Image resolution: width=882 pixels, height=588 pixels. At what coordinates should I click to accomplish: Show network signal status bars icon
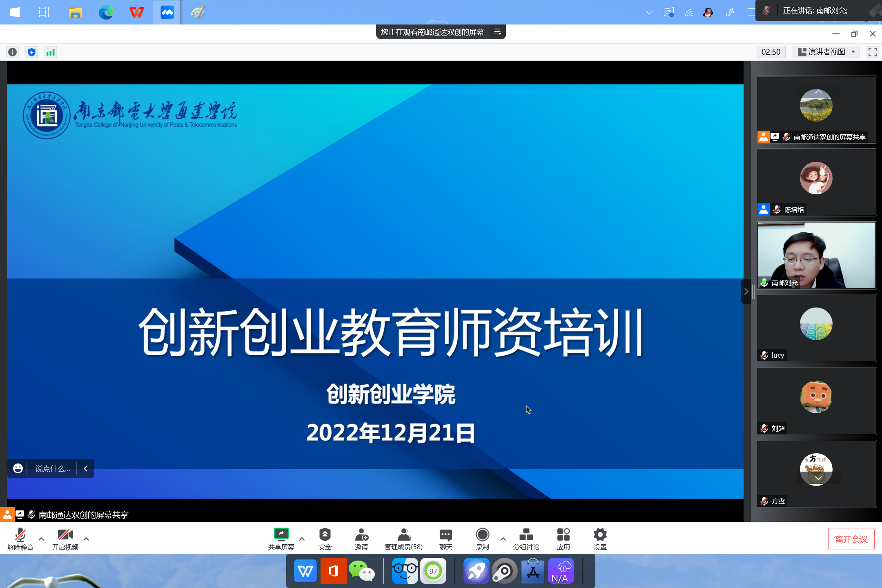click(x=51, y=52)
